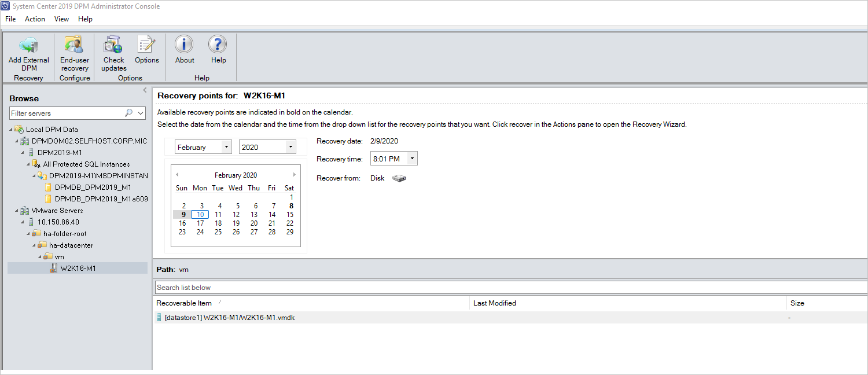Collapse the All Protected SQL Instances node

point(27,164)
